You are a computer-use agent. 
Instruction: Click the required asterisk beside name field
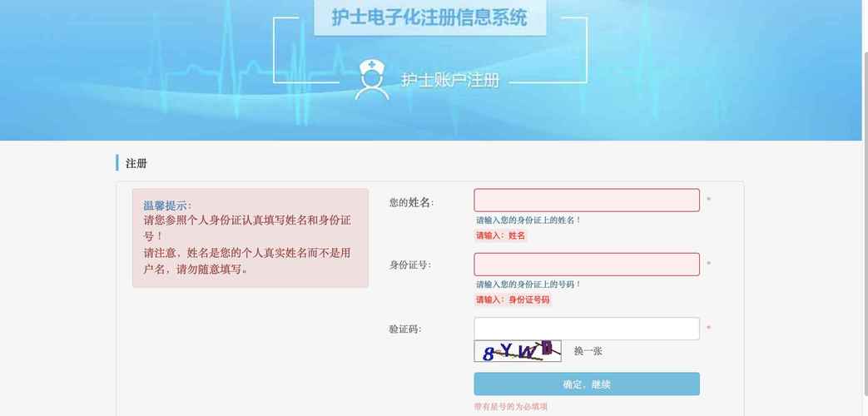pos(708,200)
